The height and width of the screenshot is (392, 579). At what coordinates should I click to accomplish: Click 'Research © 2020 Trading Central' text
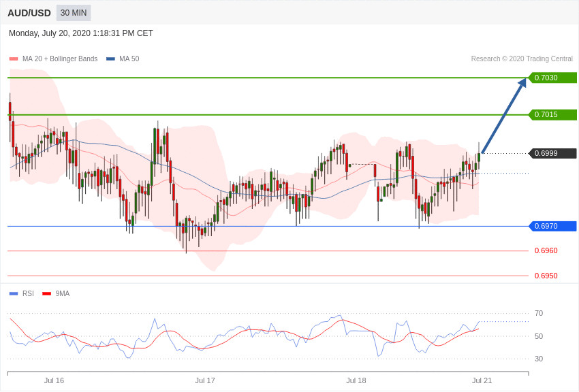[x=522, y=59]
